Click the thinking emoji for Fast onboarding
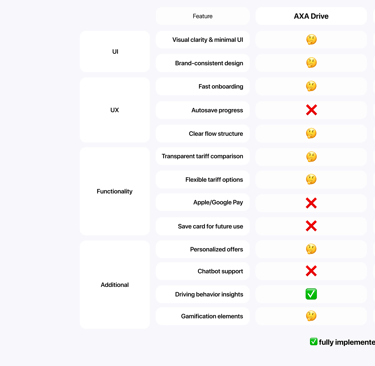The width and height of the screenshot is (375, 366). pos(311,86)
